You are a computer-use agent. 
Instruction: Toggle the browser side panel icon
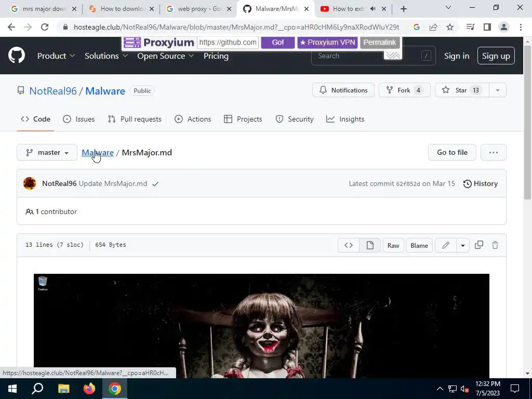tap(487, 27)
